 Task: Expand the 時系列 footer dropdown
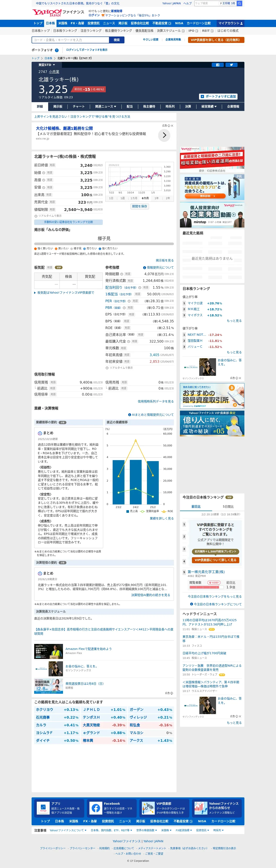(218, 830)
